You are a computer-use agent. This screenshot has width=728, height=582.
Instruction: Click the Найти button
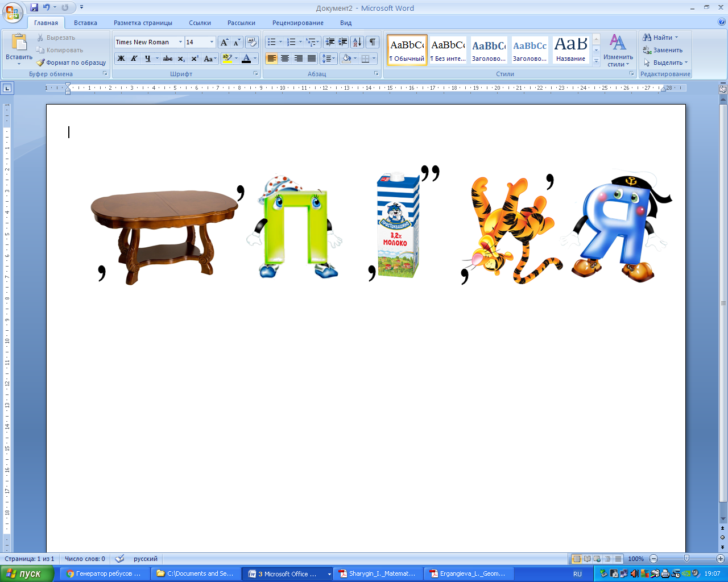[x=660, y=38]
